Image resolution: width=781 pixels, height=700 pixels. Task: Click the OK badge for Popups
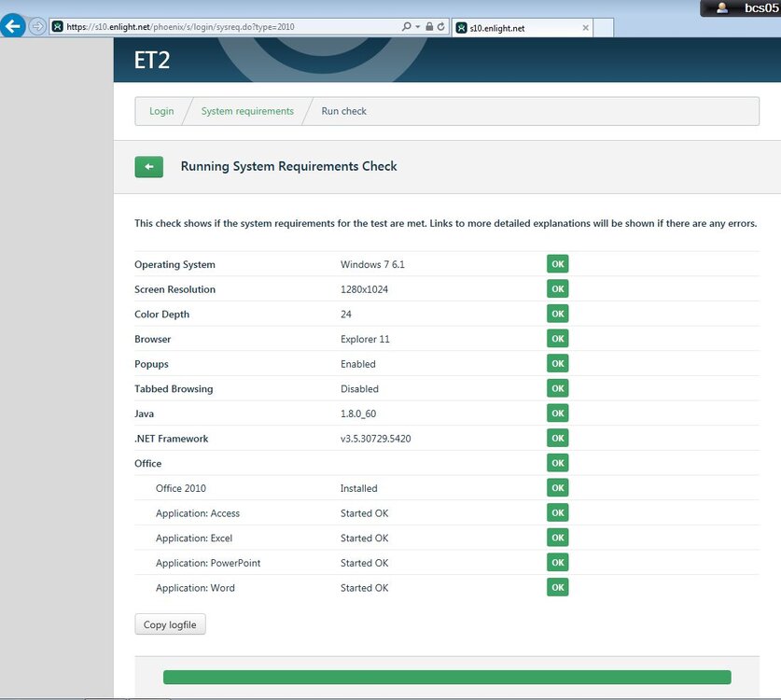point(557,364)
